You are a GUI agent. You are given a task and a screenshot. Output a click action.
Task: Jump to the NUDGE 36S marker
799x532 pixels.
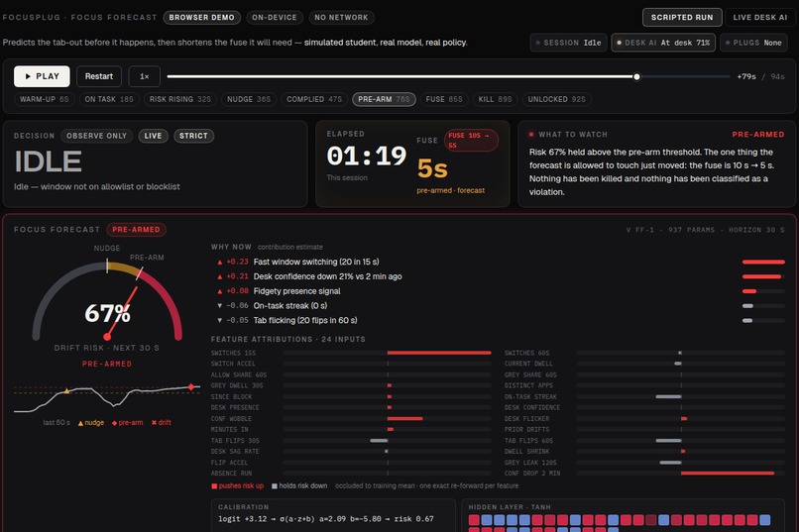[x=249, y=99]
